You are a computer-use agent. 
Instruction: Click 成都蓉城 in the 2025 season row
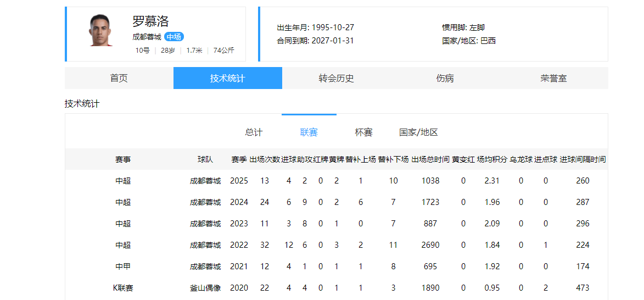tap(205, 181)
